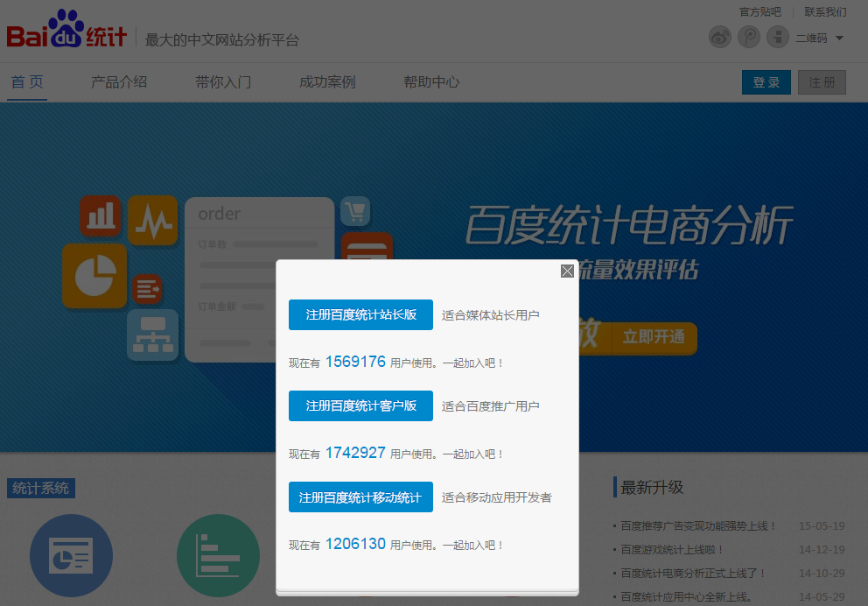Click the Tencent Weibo icon in header
Viewport: 868px width, 606px height.
(x=748, y=38)
